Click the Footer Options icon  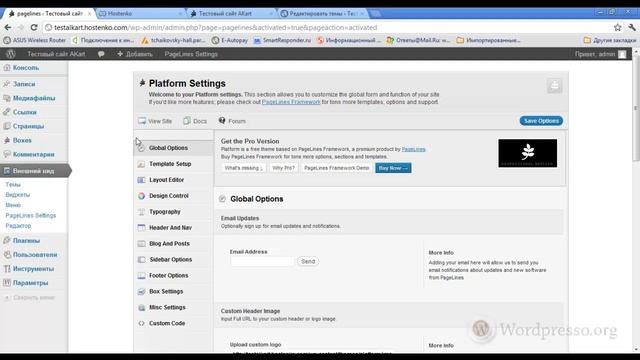tap(141, 276)
